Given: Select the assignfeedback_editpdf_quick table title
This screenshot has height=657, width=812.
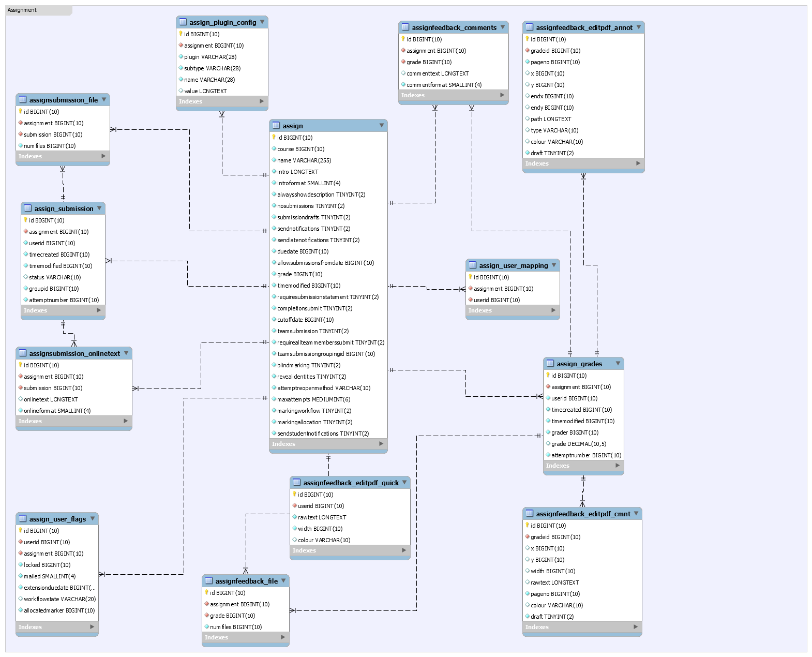Looking at the screenshot, I should pos(351,483).
